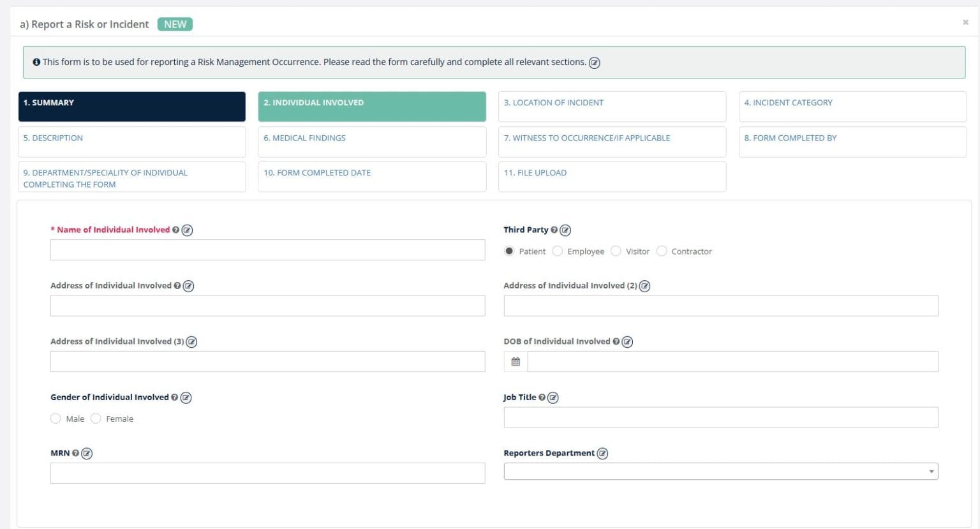Switch to the Location of Incident section

click(611, 106)
